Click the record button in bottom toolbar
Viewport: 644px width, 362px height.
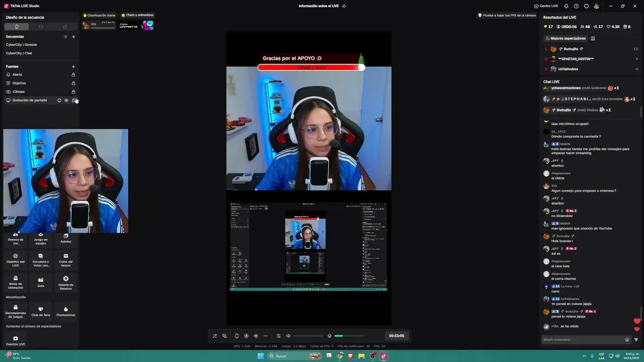246,336
